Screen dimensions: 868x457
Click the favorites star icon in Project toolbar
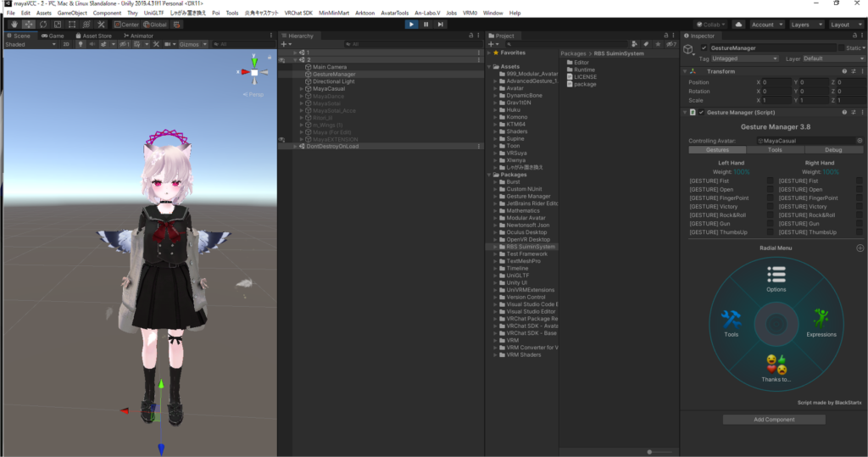[658, 44]
